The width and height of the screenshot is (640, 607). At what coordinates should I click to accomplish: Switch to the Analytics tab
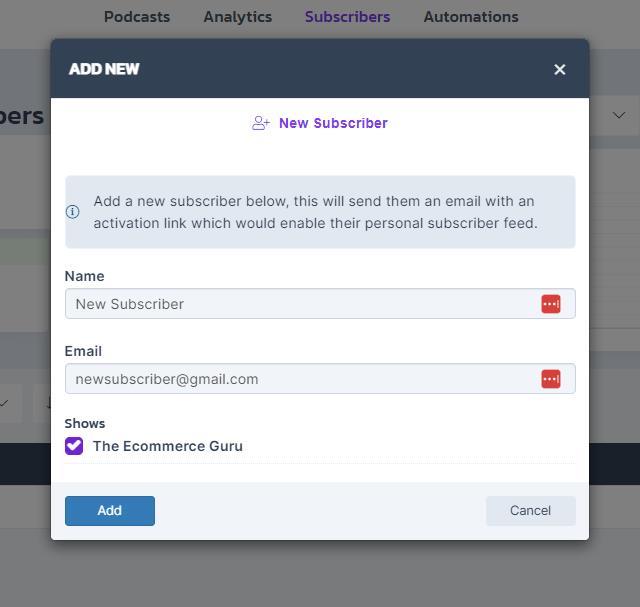[238, 17]
